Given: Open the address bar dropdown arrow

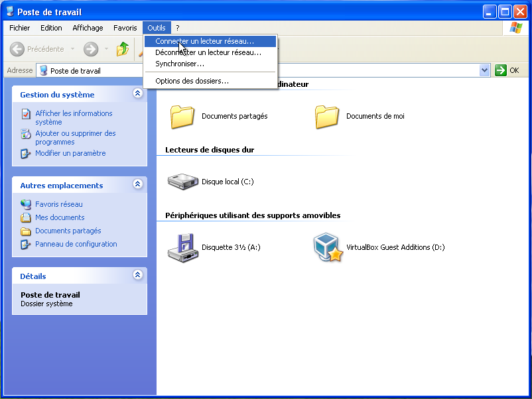Looking at the screenshot, I should pos(484,70).
